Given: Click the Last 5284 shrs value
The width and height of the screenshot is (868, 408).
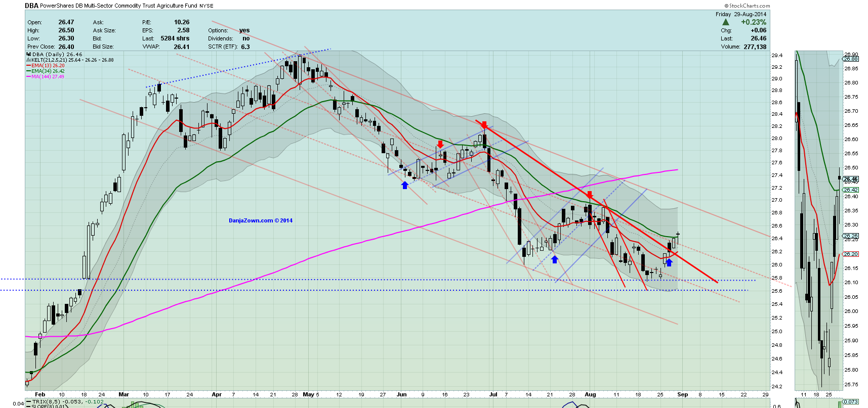Looking at the screenshot, I should coord(175,38).
